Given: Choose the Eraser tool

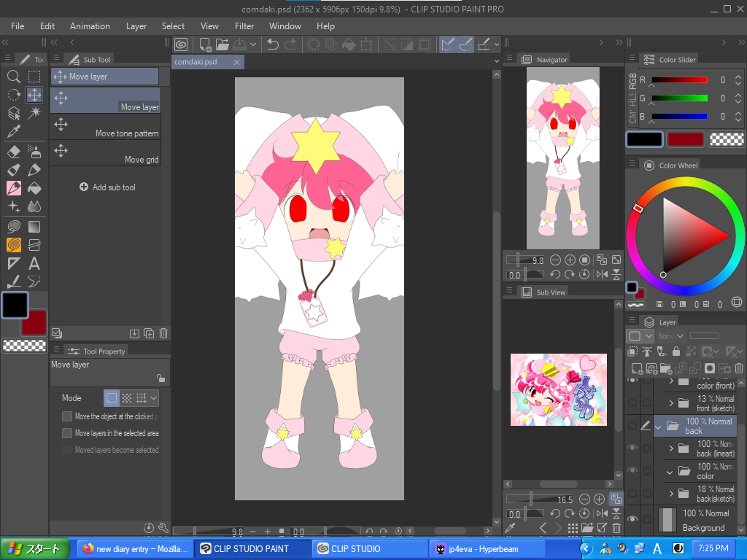Looking at the screenshot, I should tap(13, 152).
